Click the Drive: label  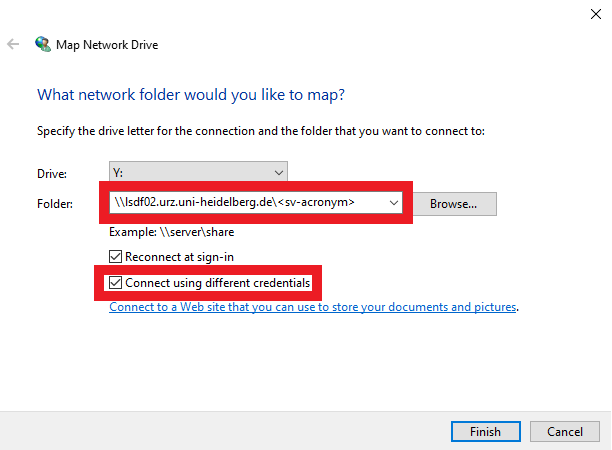(51, 173)
